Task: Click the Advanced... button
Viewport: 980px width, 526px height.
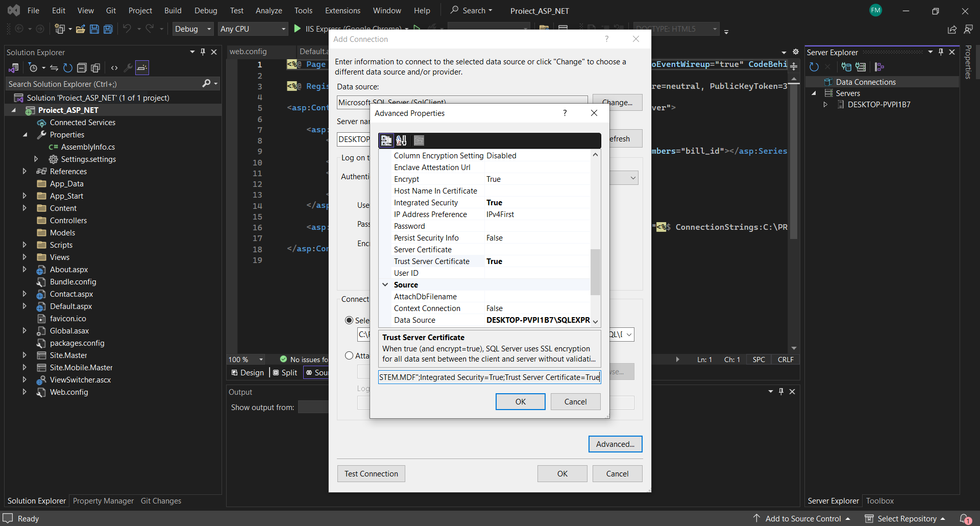Action: (x=615, y=444)
